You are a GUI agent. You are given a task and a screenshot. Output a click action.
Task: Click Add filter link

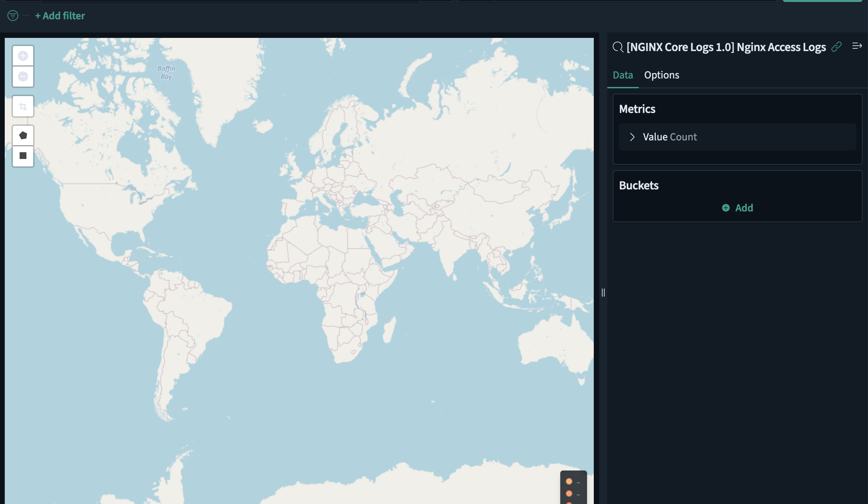coord(60,16)
